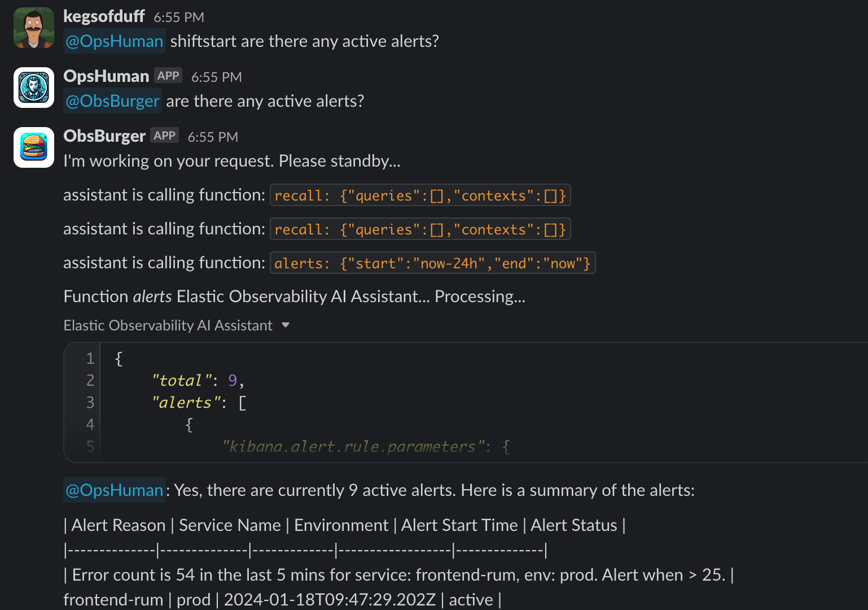Click the alerts function call code chip
868x610 pixels.
click(x=432, y=263)
